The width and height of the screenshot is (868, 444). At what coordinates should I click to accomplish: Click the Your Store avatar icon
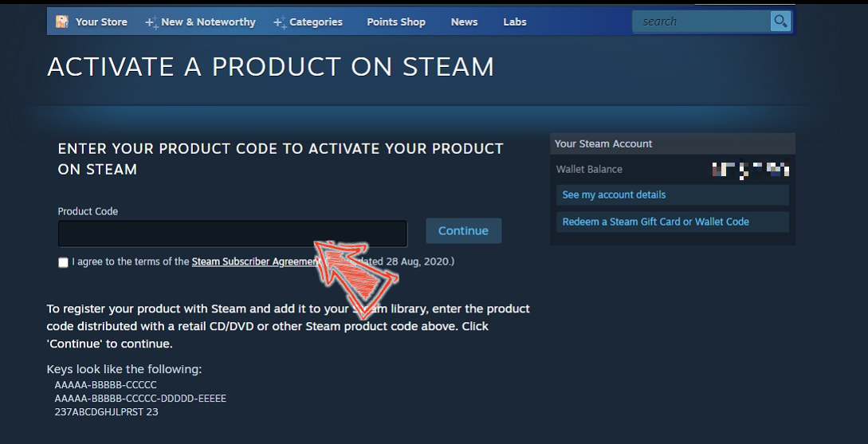pyautogui.click(x=62, y=22)
